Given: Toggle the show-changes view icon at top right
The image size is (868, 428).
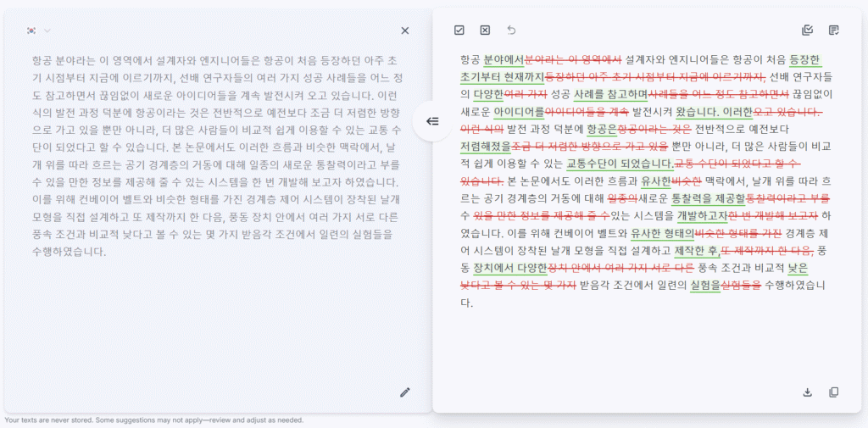Looking at the screenshot, I should (x=807, y=31).
